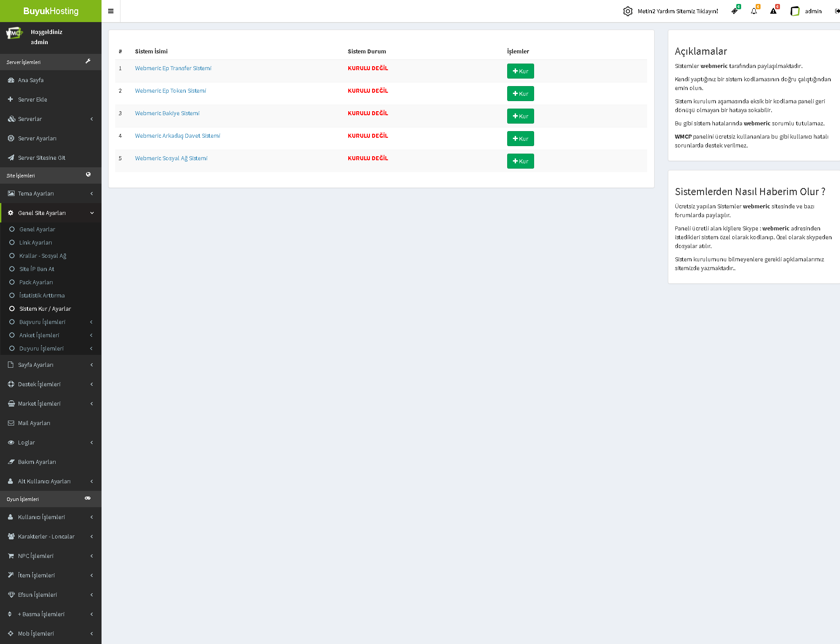The image size is (840, 644).
Task: Open the notifications bell icon
Action: (x=754, y=11)
